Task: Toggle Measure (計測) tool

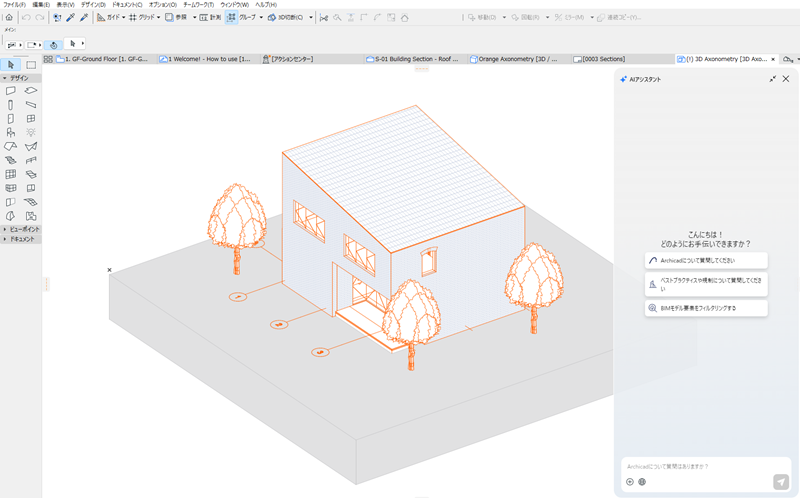Action: [x=210, y=17]
